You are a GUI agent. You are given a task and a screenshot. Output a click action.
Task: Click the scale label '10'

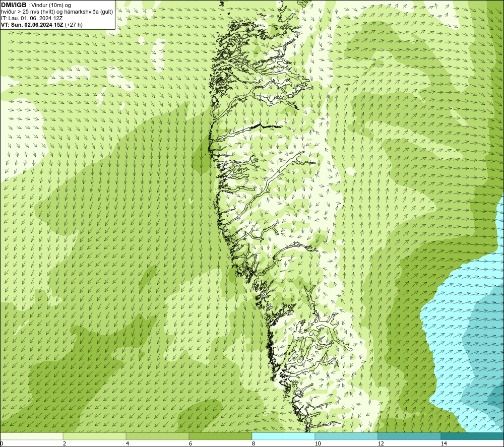pos(318,443)
